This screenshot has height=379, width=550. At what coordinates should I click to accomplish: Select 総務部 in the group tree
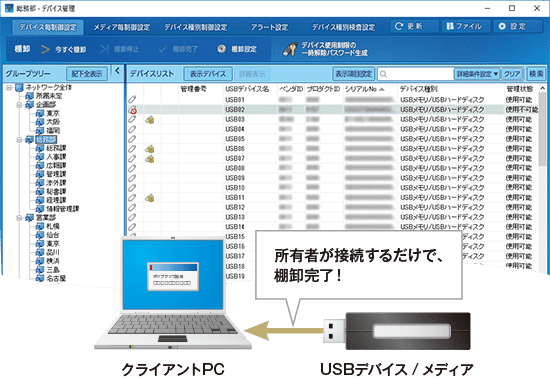coord(46,139)
